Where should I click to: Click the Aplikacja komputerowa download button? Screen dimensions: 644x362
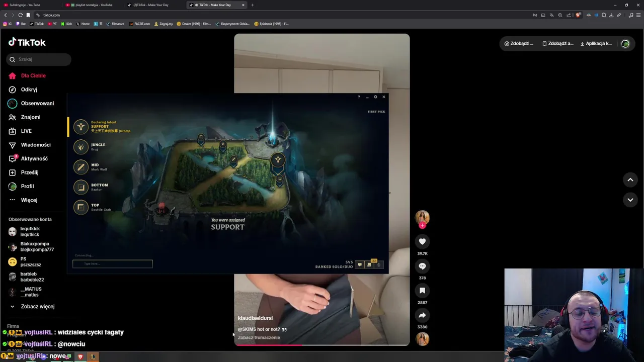tap(596, 44)
